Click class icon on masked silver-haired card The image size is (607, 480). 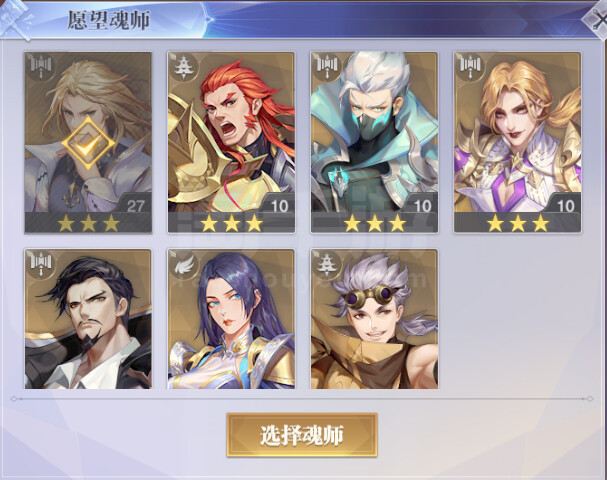point(326,65)
